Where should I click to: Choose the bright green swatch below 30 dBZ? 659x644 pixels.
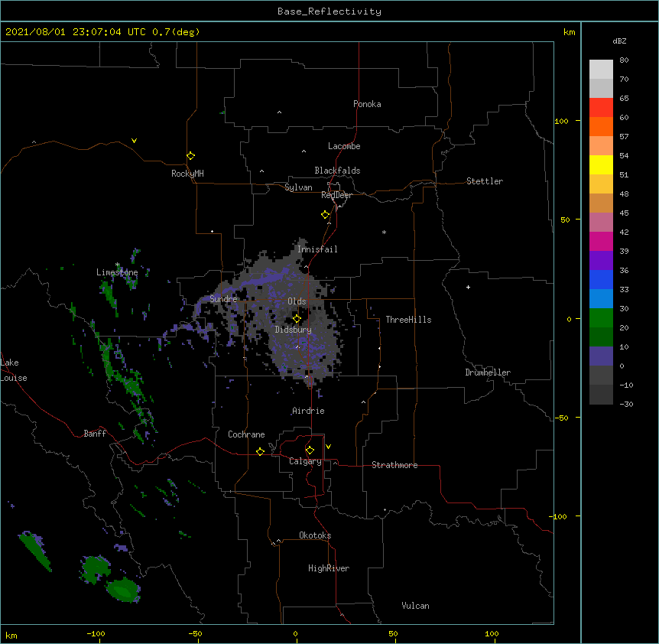(601, 318)
